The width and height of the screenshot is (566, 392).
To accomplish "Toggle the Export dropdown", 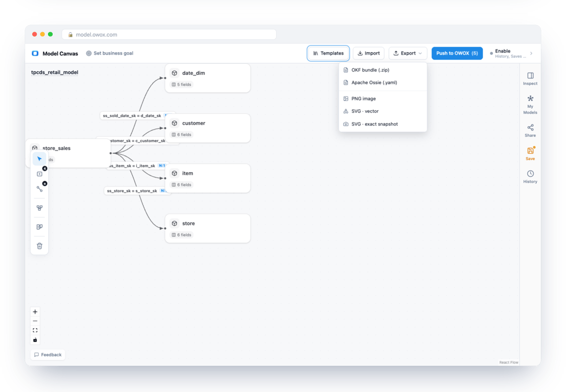I will coord(408,53).
